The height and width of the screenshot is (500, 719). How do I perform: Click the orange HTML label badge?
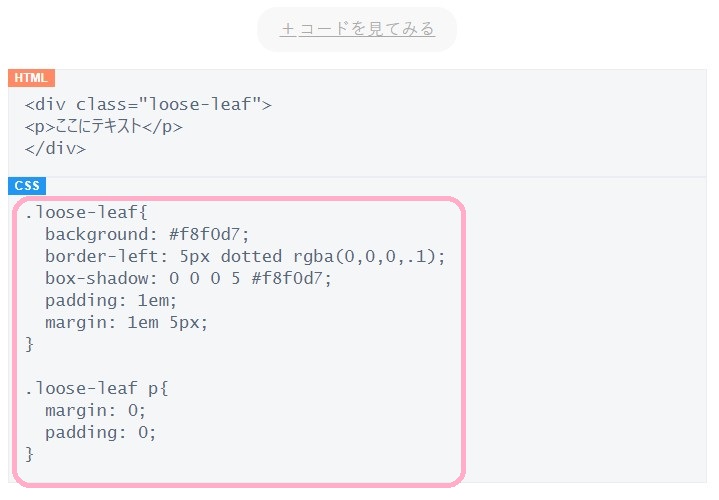31,78
